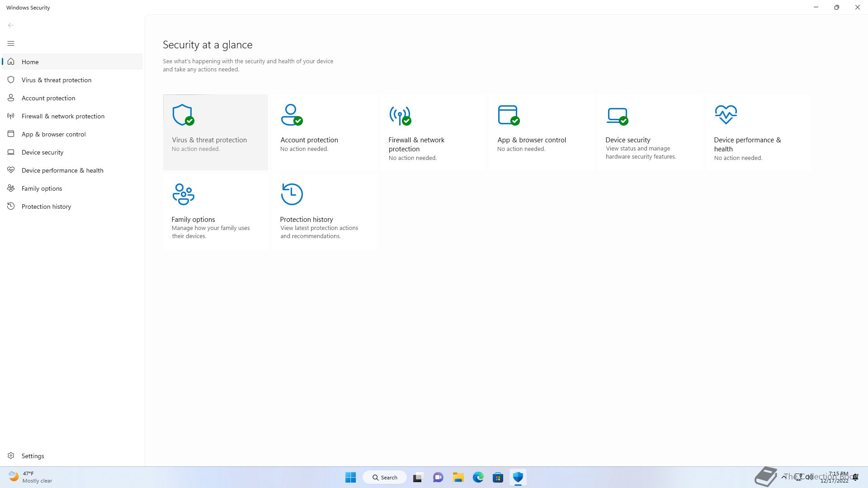
Task: Open Microsoft Store from the taskbar
Action: 498,477
